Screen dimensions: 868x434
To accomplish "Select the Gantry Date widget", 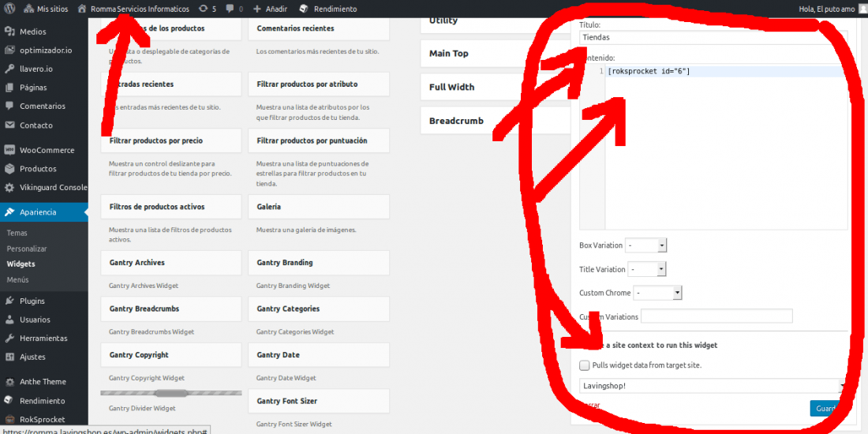I will click(x=319, y=355).
